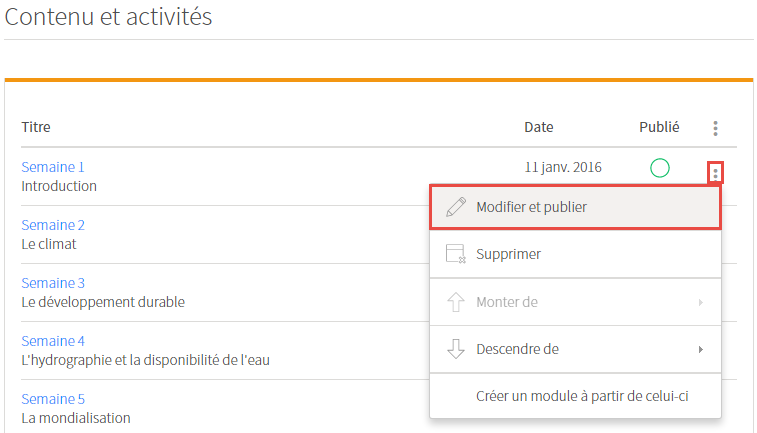Click the Date column header
Screen dimensions: 757x433
click(x=539, y=127)
